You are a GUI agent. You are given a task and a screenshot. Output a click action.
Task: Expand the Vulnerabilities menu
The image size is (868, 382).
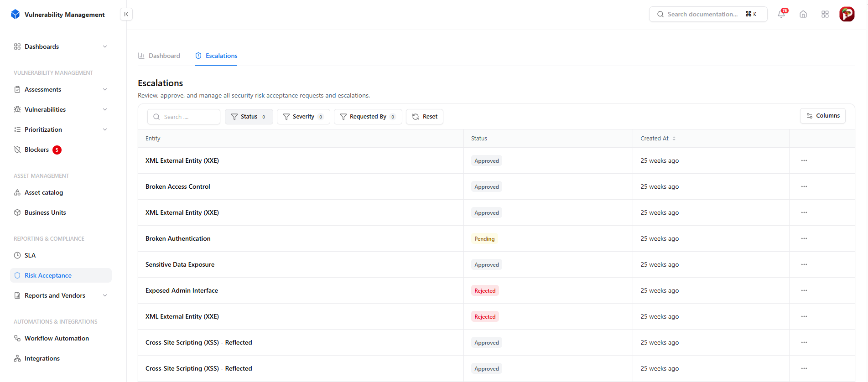(61, 109)
